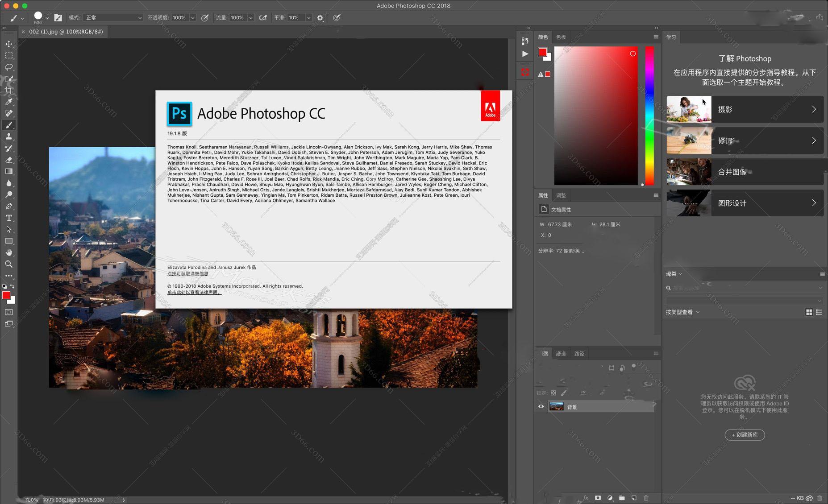
Task: Open layer effects with the fx icon
Action: 586,497
